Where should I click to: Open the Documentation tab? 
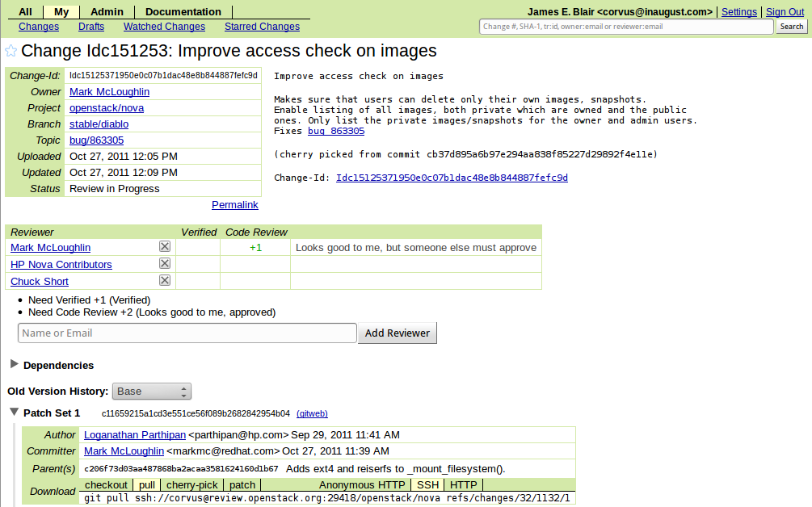coord(183,12)
